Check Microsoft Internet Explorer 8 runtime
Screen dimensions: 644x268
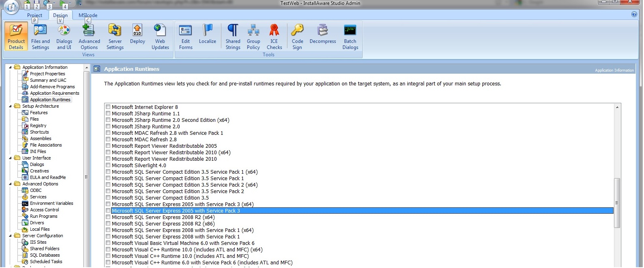point(108,107)
